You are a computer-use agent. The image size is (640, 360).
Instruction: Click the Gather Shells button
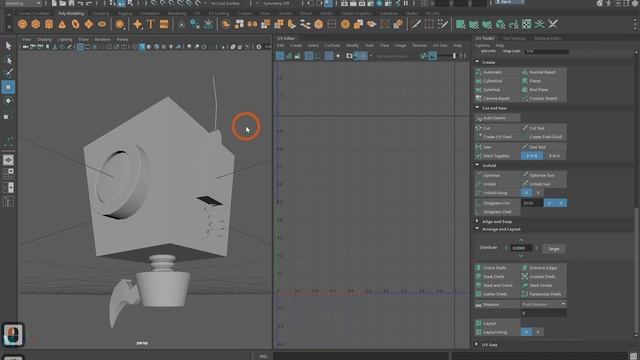pos(498,294)
